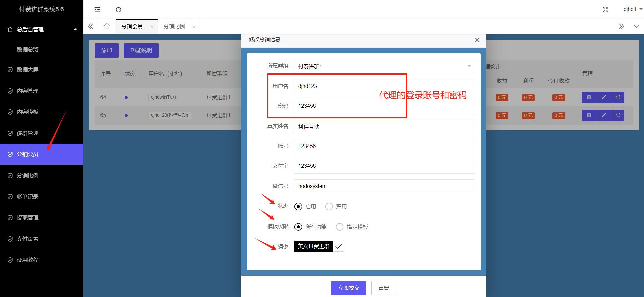The height and width of the screenshot is (297, 644).
Task: Switch to the 分销比例 tab
Action: coord(174,26)
